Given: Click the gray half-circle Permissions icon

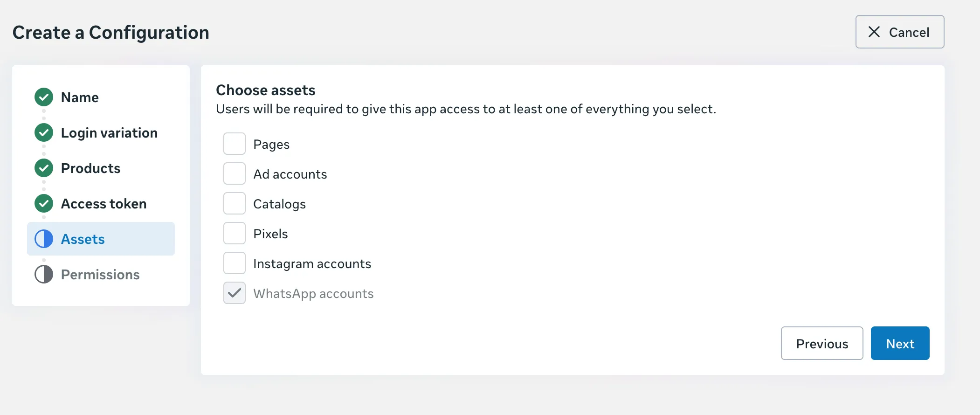Looking at the screenshot, I should pos(44,275).
